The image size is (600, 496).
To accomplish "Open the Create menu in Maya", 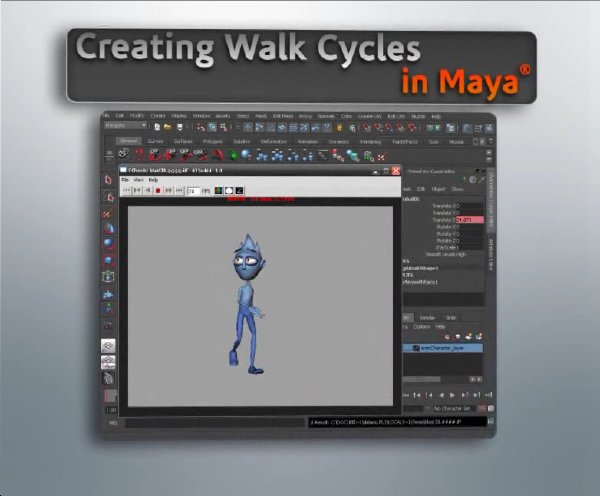I will [x=158, y=116].
